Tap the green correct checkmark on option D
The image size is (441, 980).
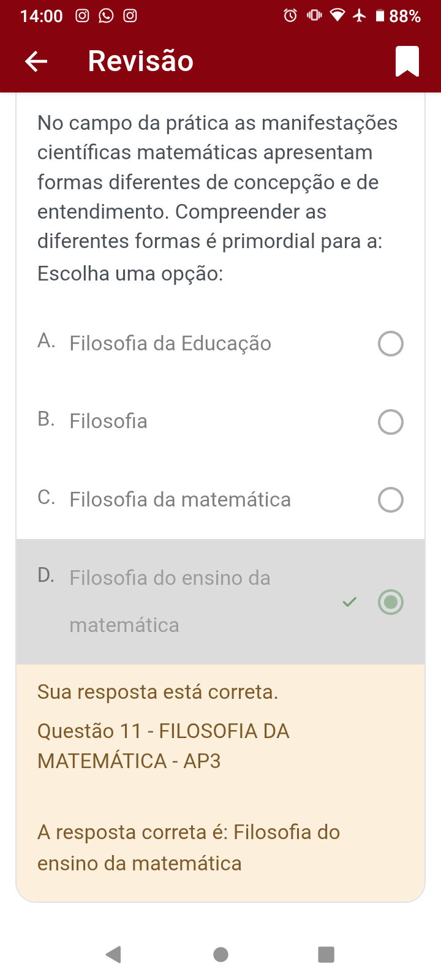tap(349, 602)
